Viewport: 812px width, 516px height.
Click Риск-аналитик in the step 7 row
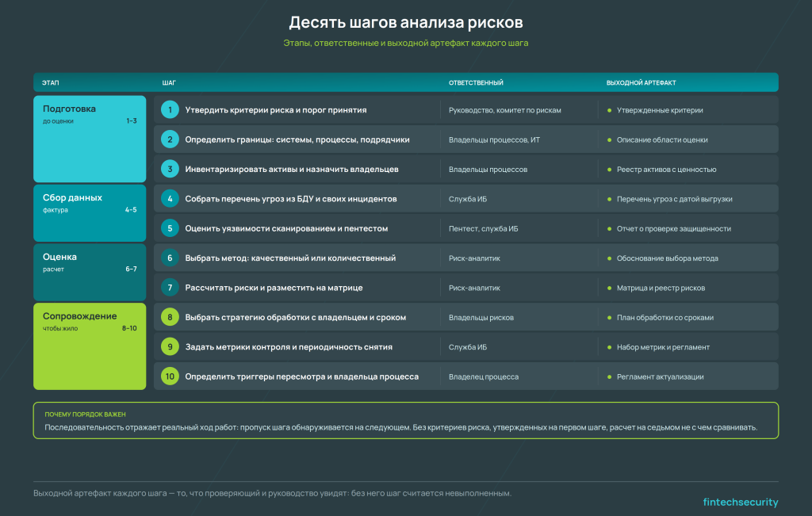click(x=474, y=288)
